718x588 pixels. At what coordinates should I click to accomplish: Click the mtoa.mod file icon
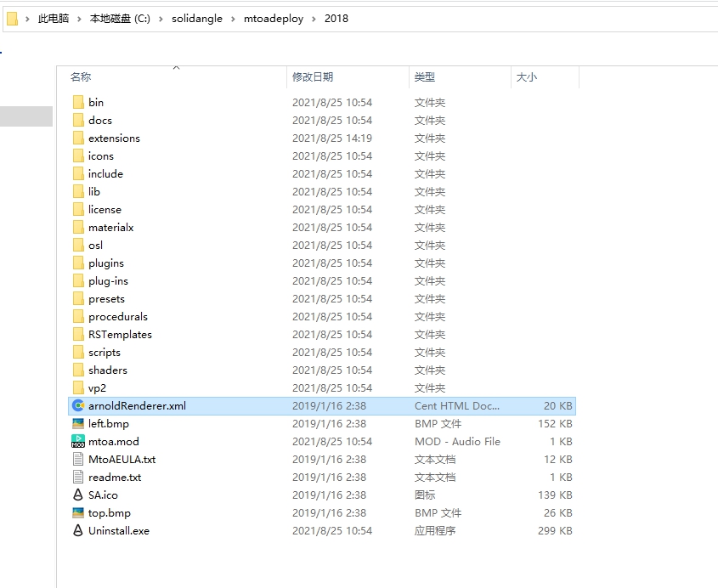78,442
